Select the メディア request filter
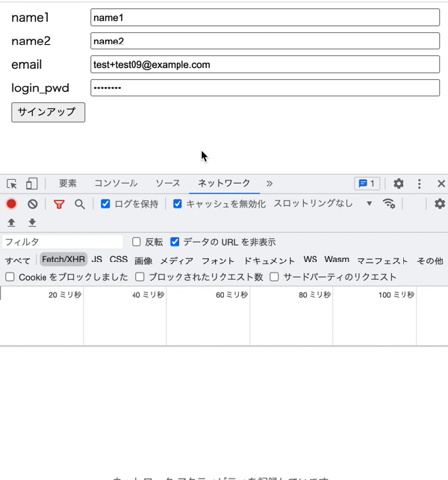 177,261
